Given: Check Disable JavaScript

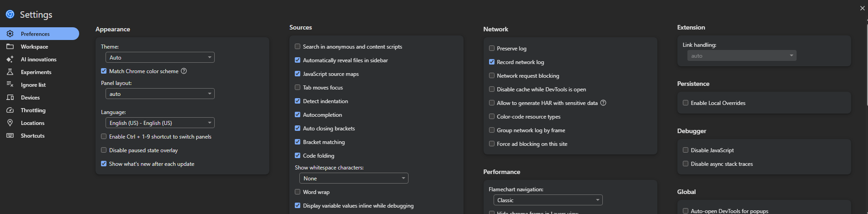Looking at the screenshot, I should pos(686,150).
